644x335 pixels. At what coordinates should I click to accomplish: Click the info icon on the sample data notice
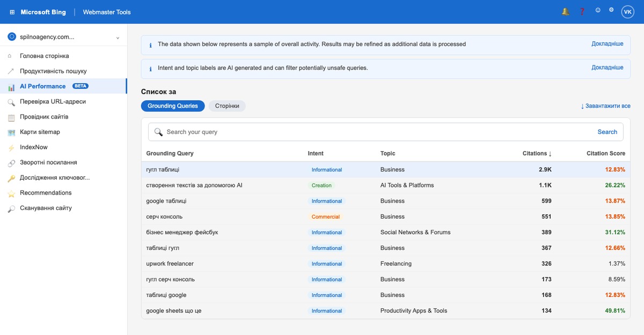point(150,45)
